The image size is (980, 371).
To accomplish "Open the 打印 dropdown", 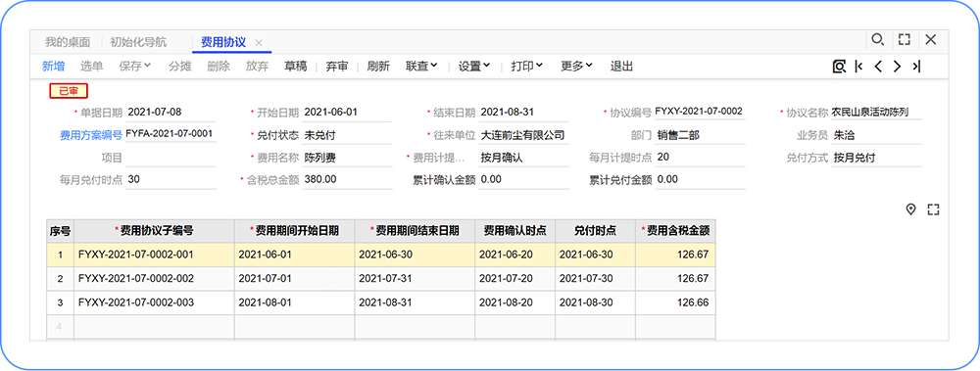I will pyautogui.click(x=527, y=67).
